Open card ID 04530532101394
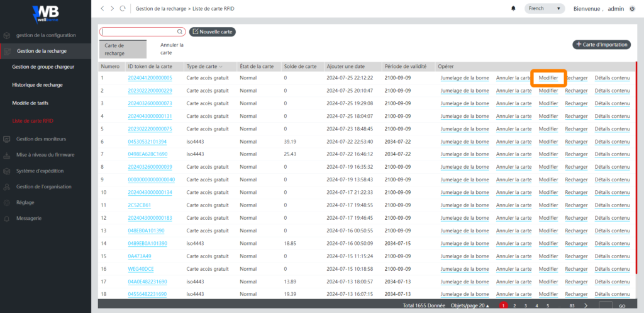The image size is (644, 313). pos(147,142)
